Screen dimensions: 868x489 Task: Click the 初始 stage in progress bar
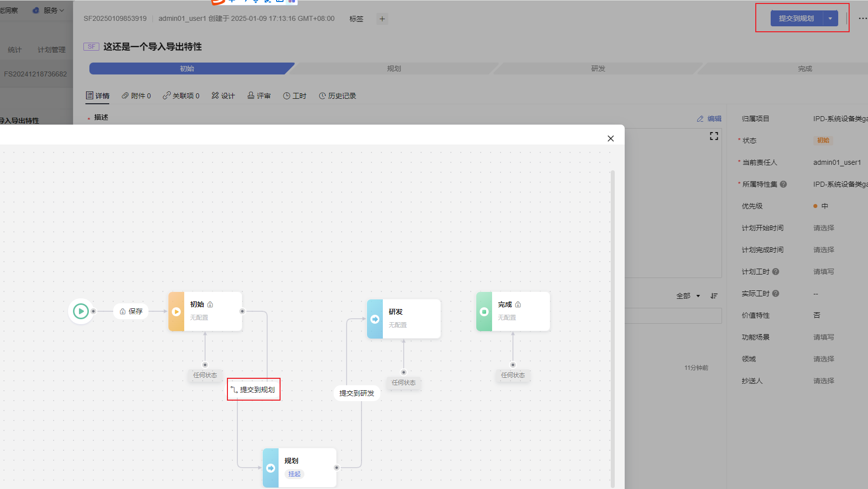[x=187, y=69]
